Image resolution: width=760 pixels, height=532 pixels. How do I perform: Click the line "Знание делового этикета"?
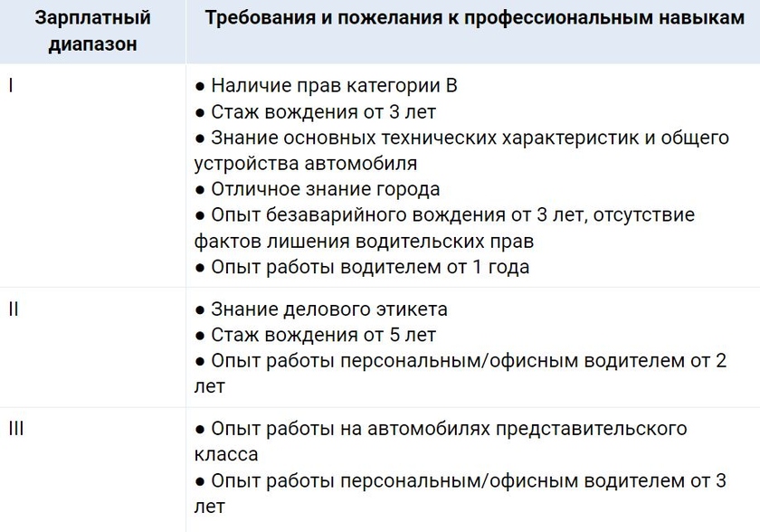coord(329,309)
